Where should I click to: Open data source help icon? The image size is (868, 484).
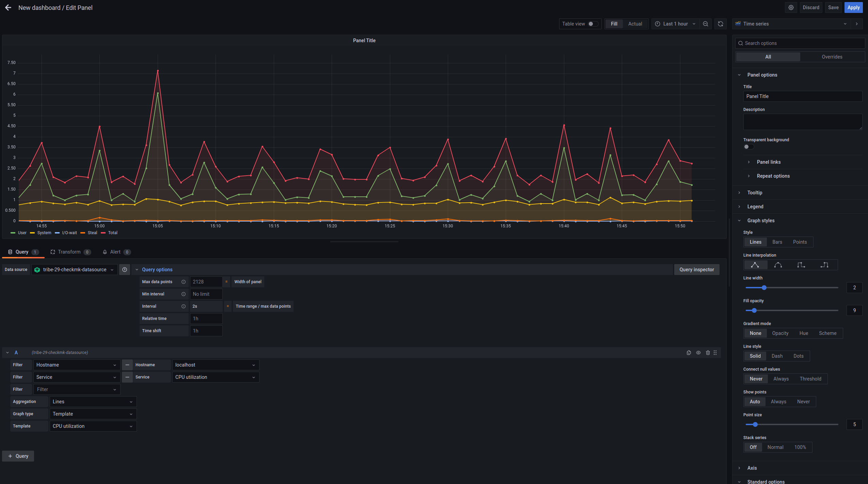point(125,270)
